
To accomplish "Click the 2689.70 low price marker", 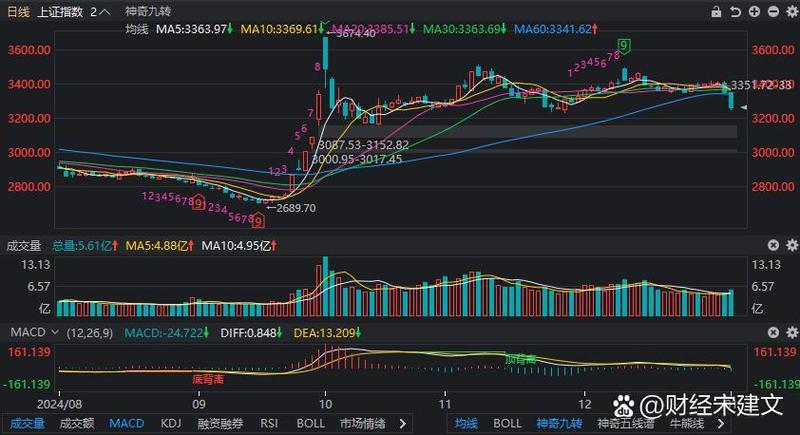I will click(293, 208).
